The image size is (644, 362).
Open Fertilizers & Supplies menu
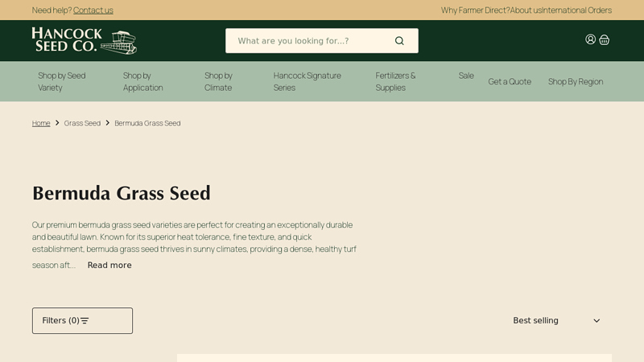(x=395, y=81)
